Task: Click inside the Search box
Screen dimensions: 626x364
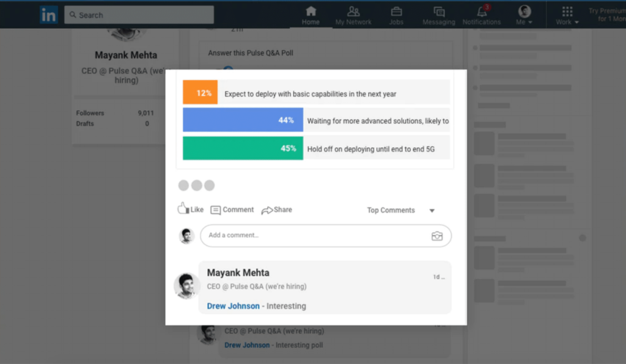Action: 139,15
